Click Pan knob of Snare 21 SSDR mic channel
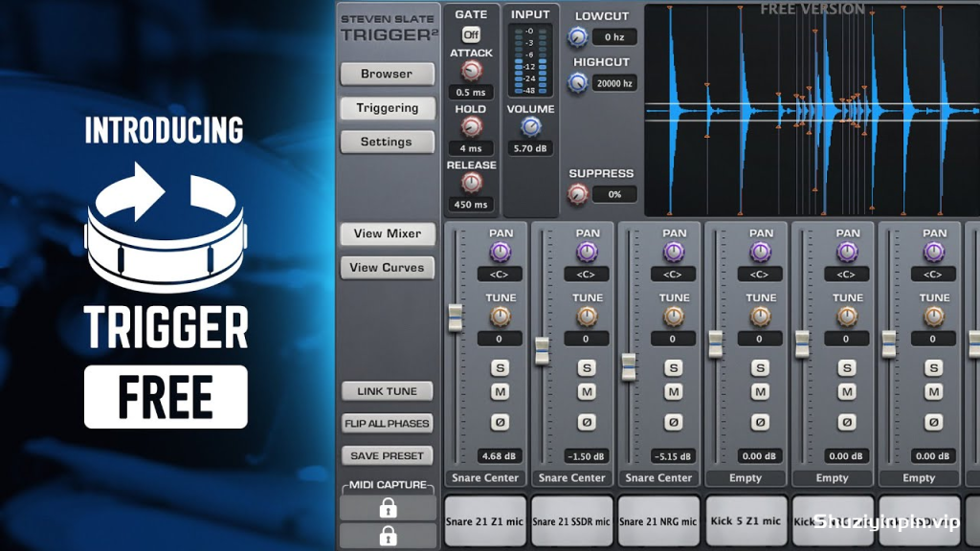The image size is (980, 551). tap(587, 253)
